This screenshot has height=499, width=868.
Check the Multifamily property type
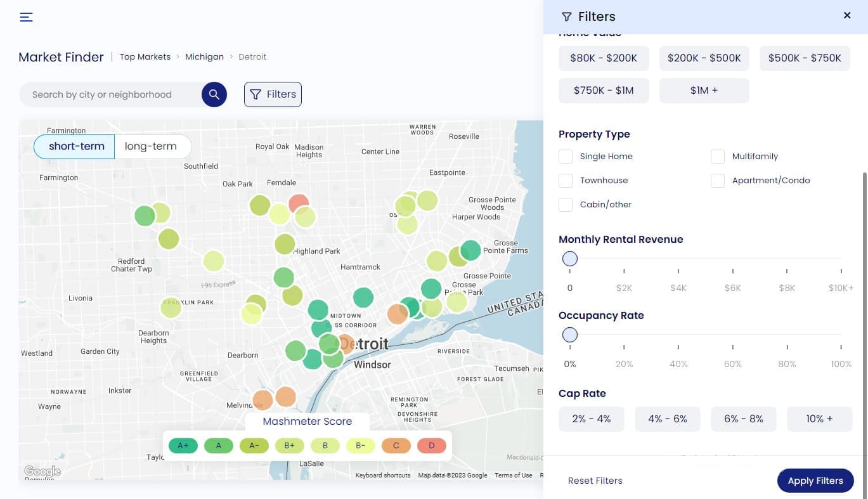(718, 157)
